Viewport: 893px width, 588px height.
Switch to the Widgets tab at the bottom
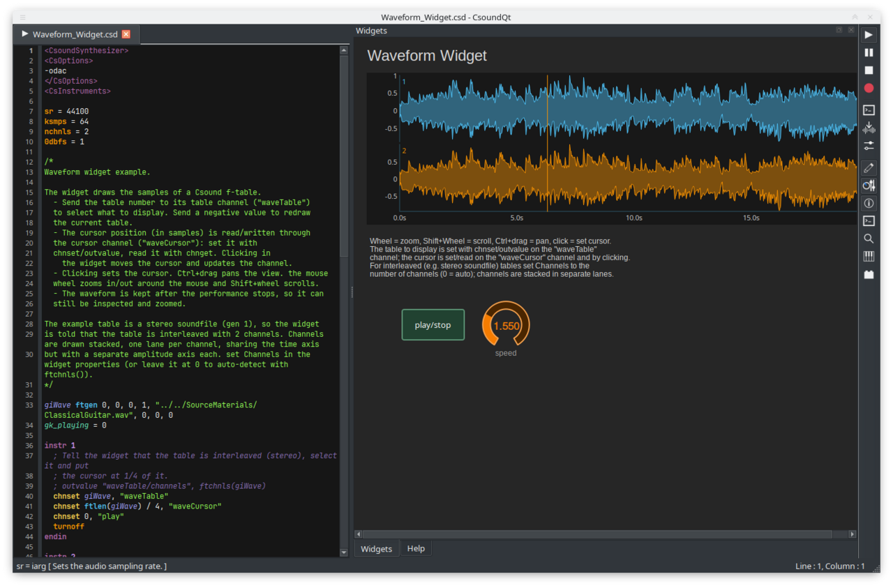tap(377, 549)
